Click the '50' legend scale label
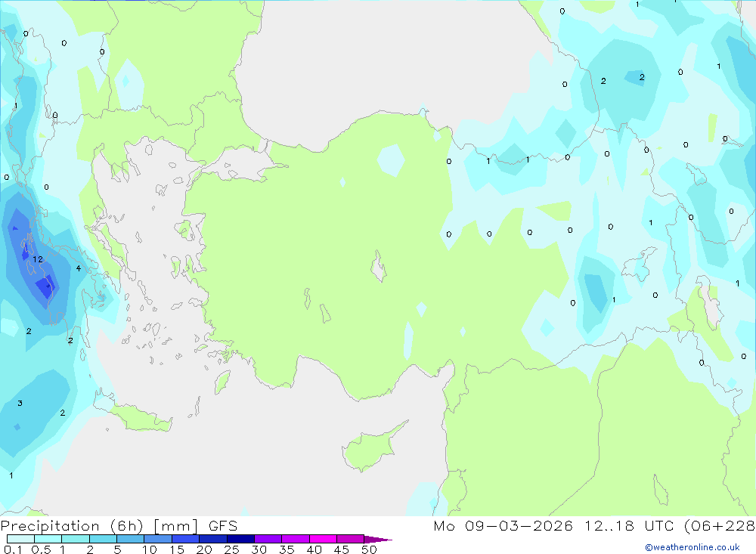This screenshot has width=756, height=554. click(369, 549)
